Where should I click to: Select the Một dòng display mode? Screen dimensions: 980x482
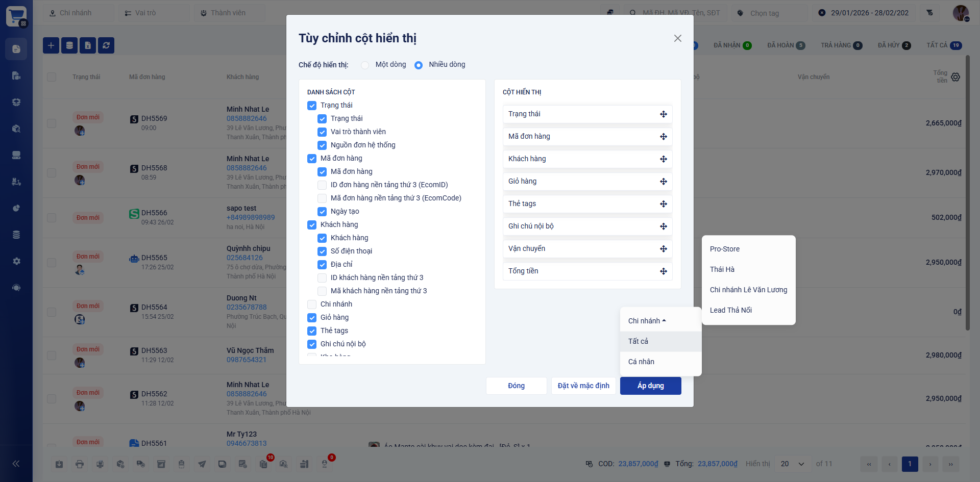click(365, 65)
